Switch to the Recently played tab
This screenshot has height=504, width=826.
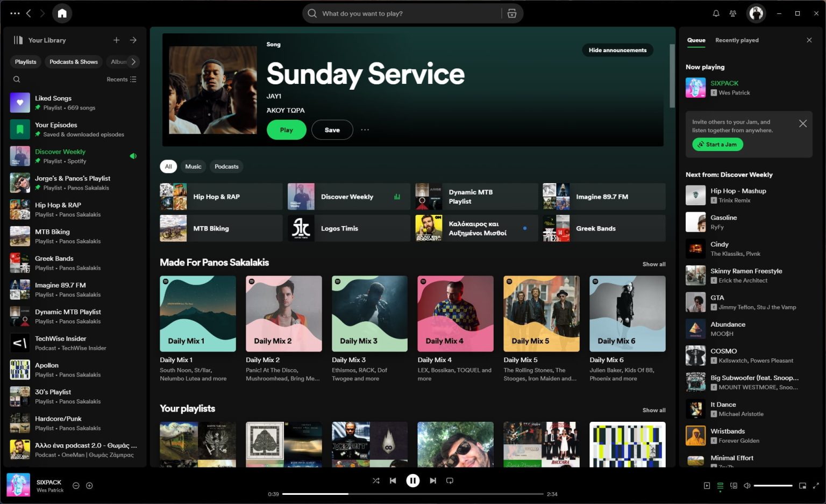pos(737,40)
